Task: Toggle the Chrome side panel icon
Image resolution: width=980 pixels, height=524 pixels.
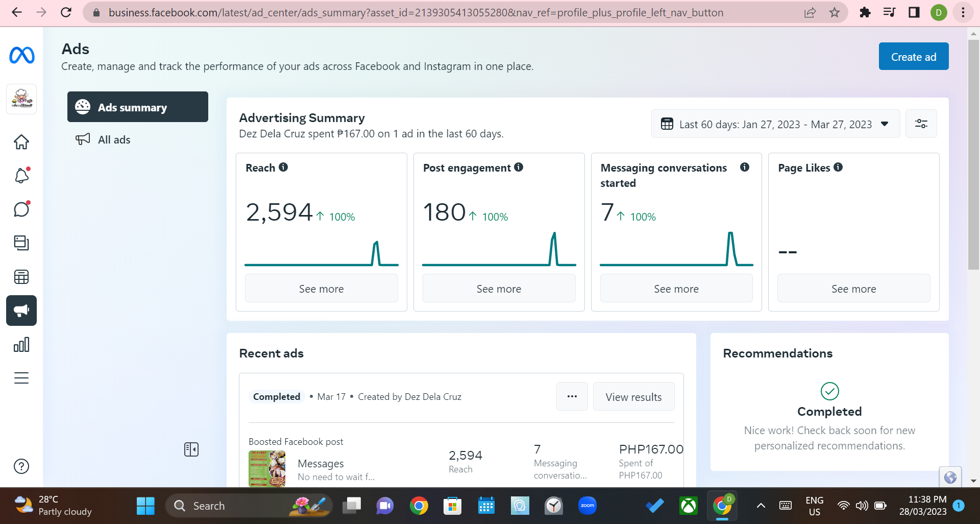Action: point(914,12)
